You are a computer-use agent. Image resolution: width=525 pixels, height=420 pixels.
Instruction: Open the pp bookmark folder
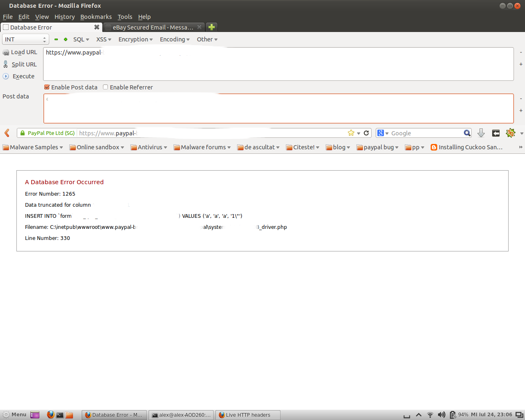click(415, 147)
